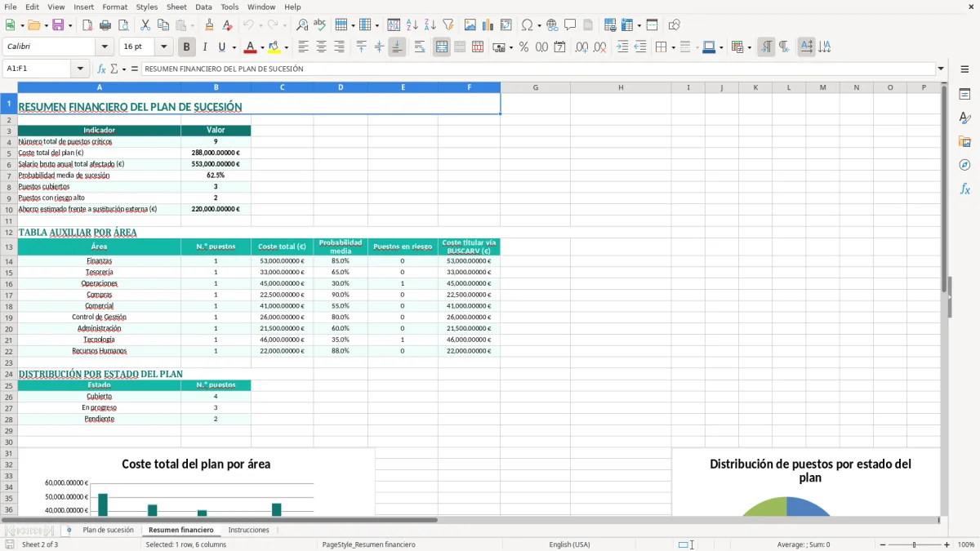Open the Data menu
Viewport: 980px width, 551px height.
pos(203,7)
